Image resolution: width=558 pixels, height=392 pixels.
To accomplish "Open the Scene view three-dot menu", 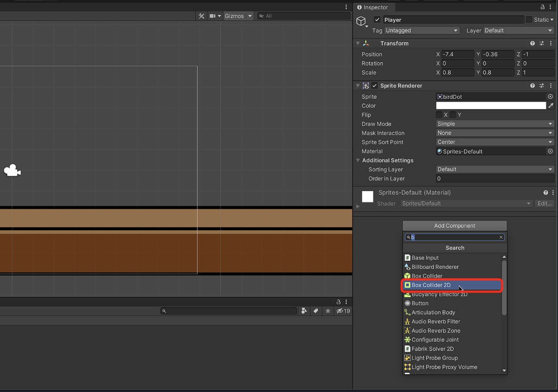I will coord(346,7).
